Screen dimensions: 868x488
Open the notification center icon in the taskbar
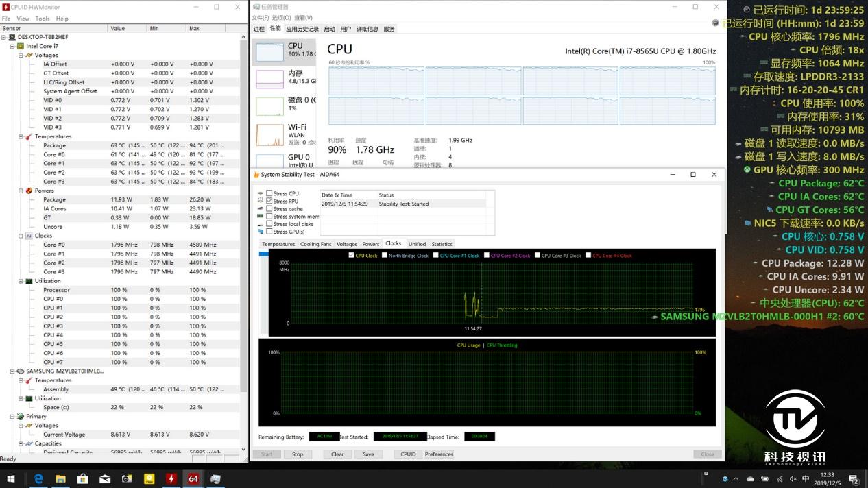pos(854,478)
